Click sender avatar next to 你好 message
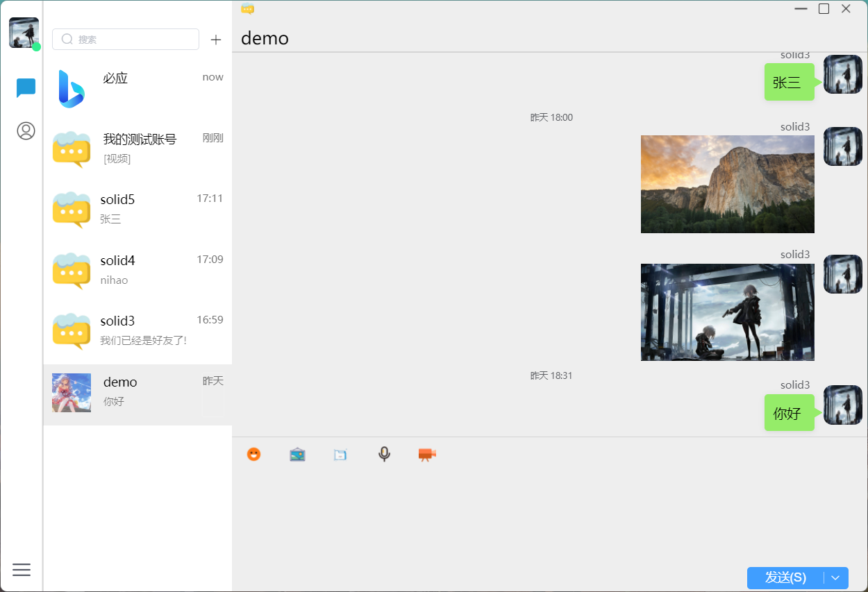 pyautogui.click(x=843, y=405)
